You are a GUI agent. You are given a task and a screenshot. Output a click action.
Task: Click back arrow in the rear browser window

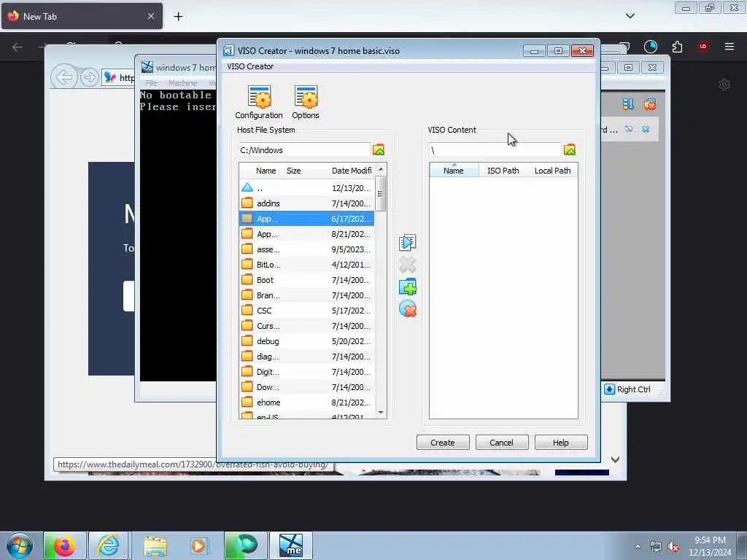(64, 77)
